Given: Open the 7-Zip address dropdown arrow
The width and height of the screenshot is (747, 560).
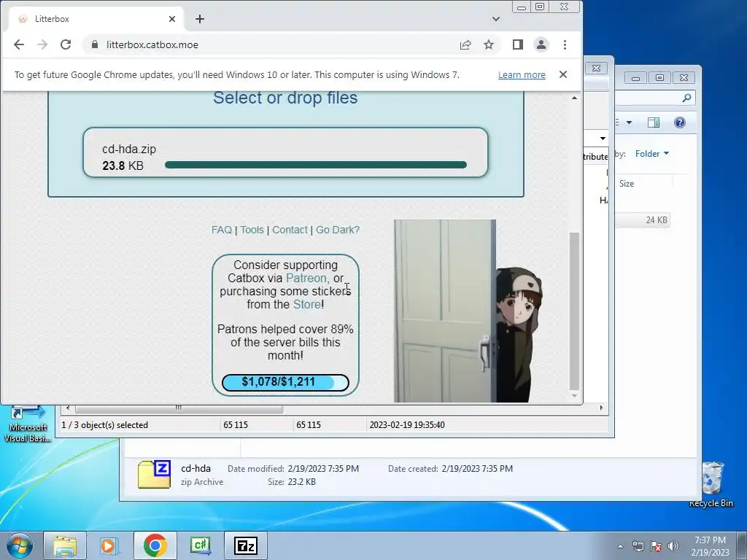Looking at the screenshot, I should click(603, 139).
